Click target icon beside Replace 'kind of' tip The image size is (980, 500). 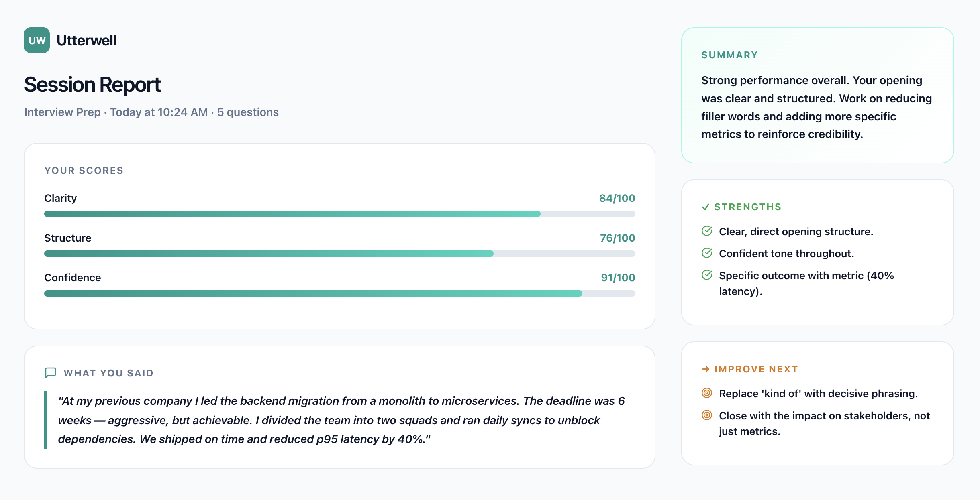(707, 393)
